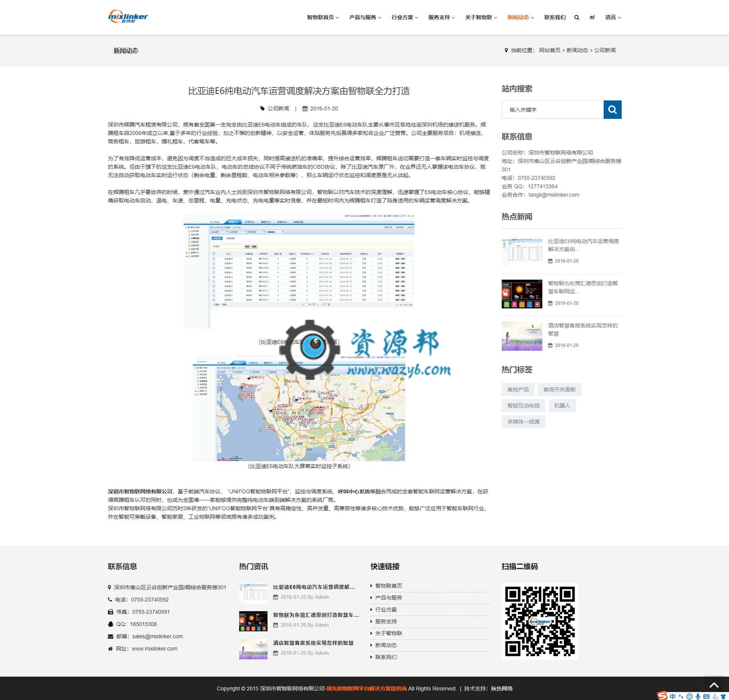The width and height of the screenshot is (729, 700).
Task: Click 新闻动态 in the breadcrumb
Action: coord(577,50)
